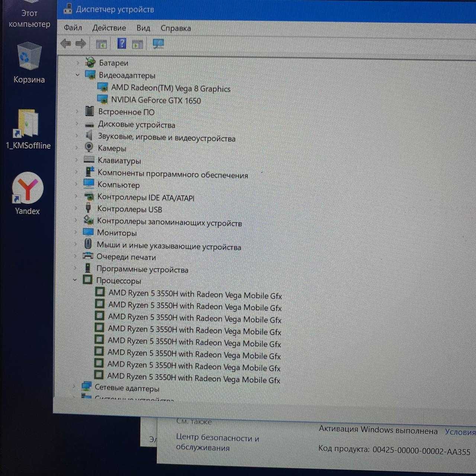Expand the Клавиатуры category

pos(76,160)
